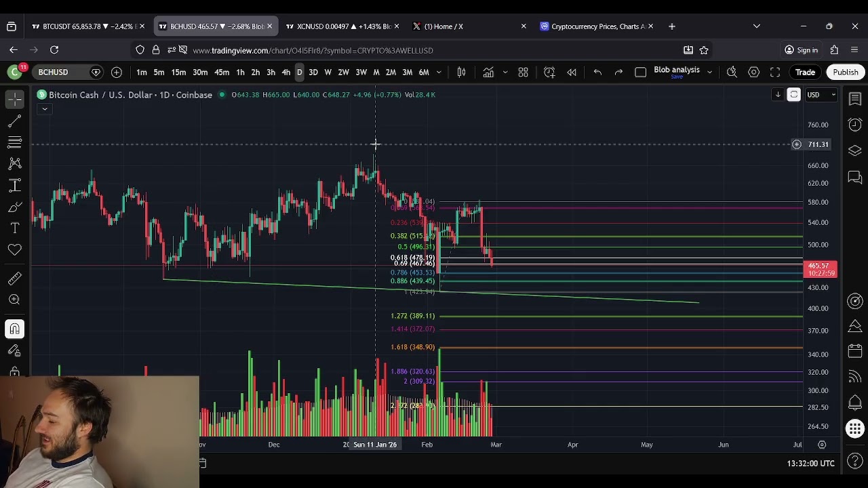
Task: Open the patterns drawing tool
Action: (x=14, y=164)
